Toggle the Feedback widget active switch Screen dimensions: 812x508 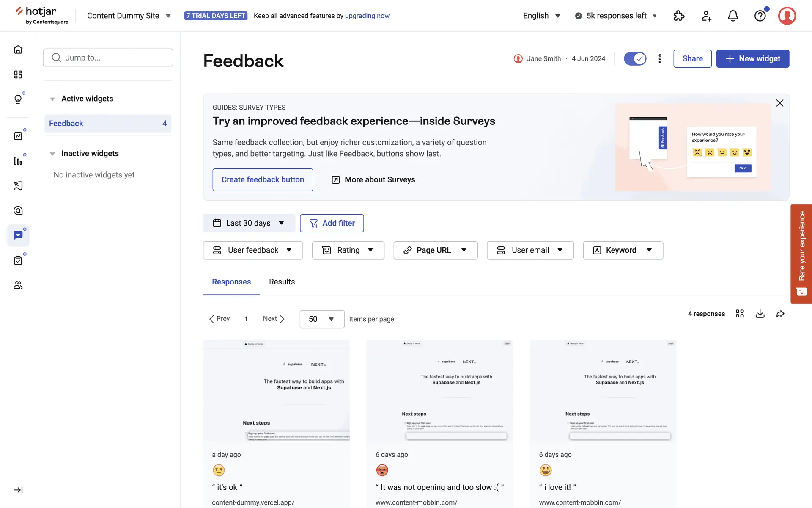pyautogui.click(x=635, y=58)
